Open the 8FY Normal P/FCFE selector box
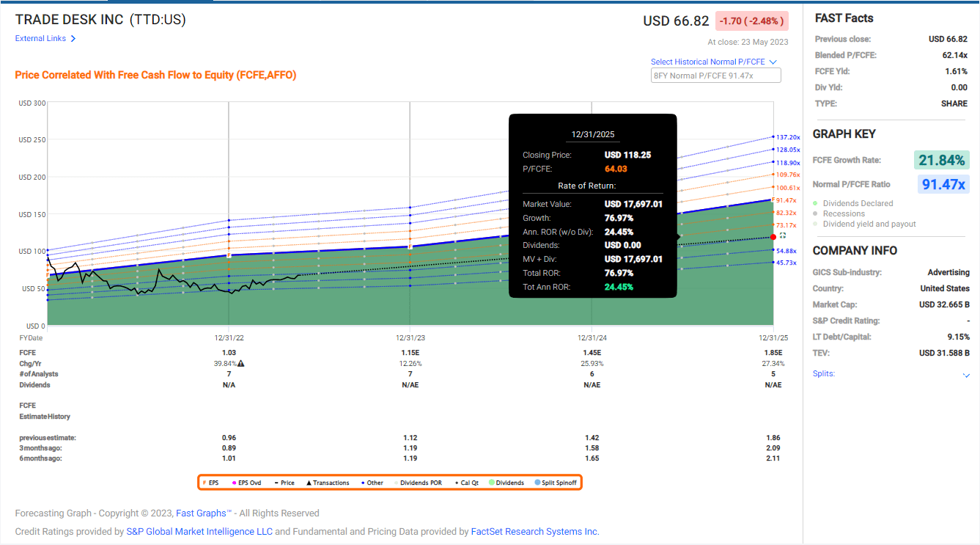 (715, 75)
